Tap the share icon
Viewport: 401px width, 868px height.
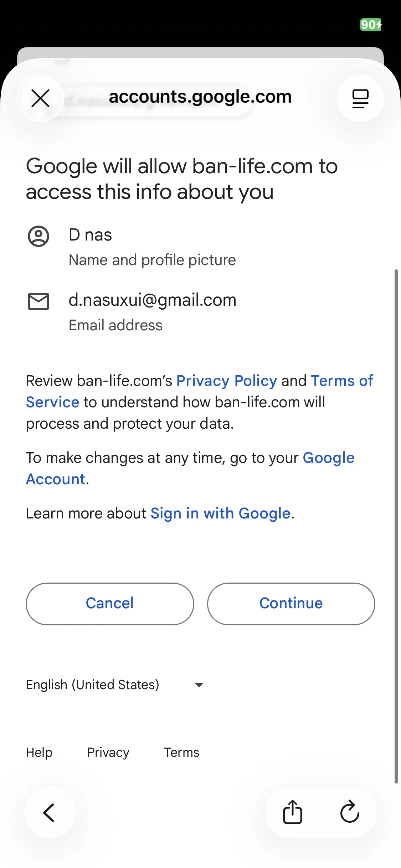click(x=292, y=812)
